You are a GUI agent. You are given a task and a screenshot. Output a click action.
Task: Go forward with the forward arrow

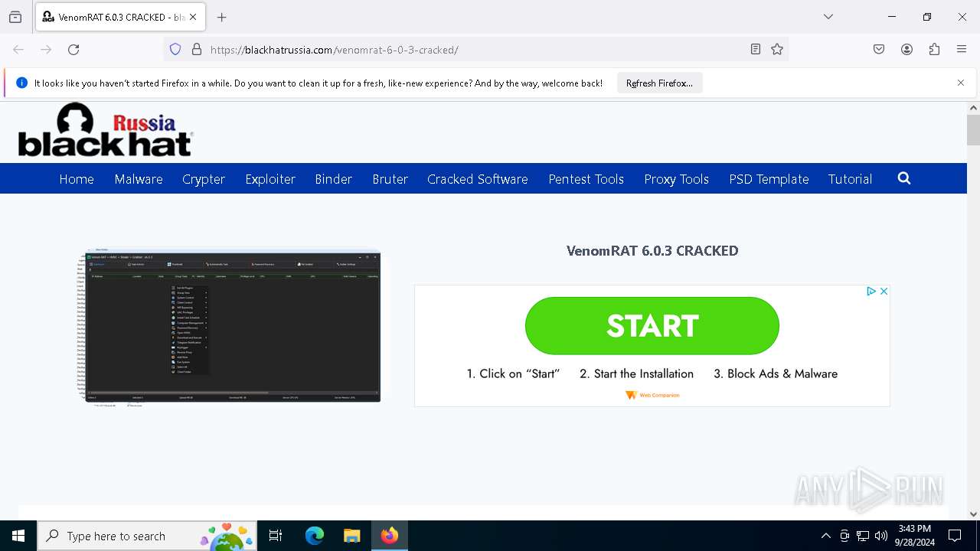[x=46, y=50]
